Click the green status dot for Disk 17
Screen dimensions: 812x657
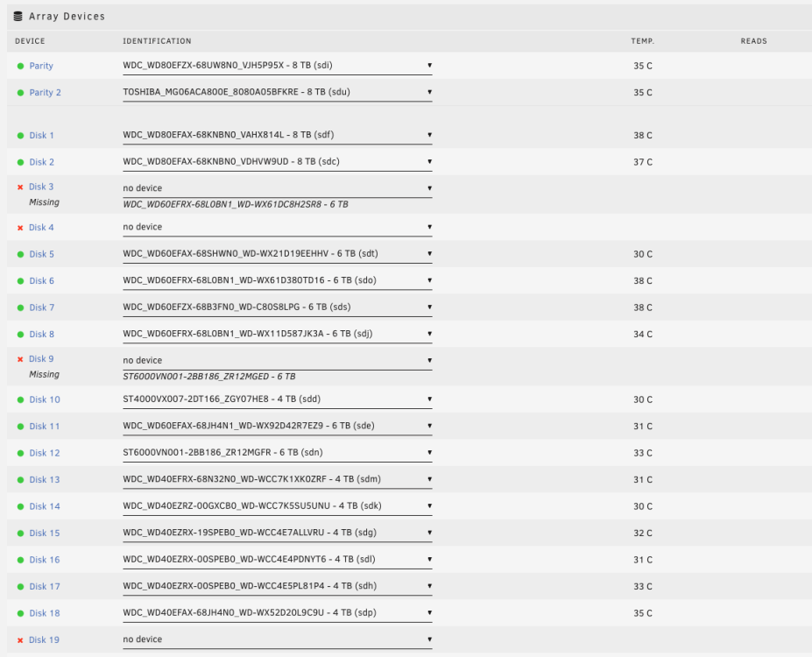21,587
